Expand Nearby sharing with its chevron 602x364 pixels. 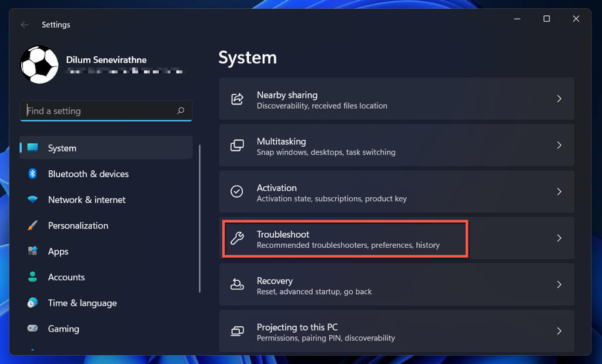click(559, 99)
